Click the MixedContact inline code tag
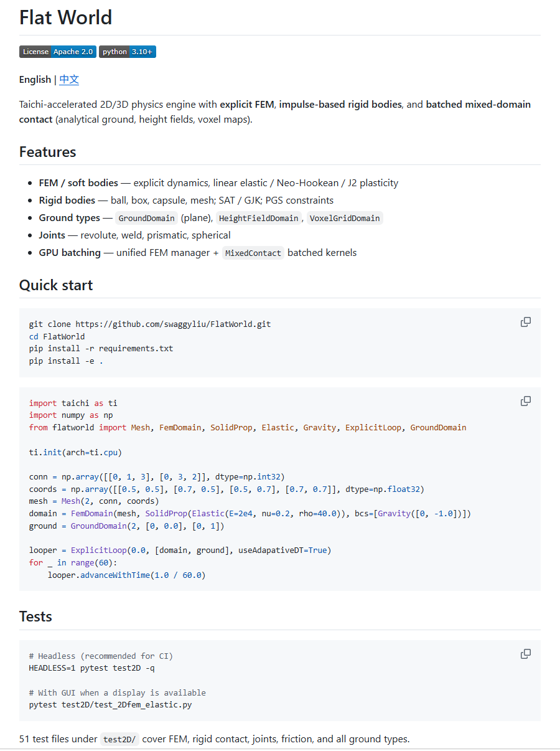 253,253
